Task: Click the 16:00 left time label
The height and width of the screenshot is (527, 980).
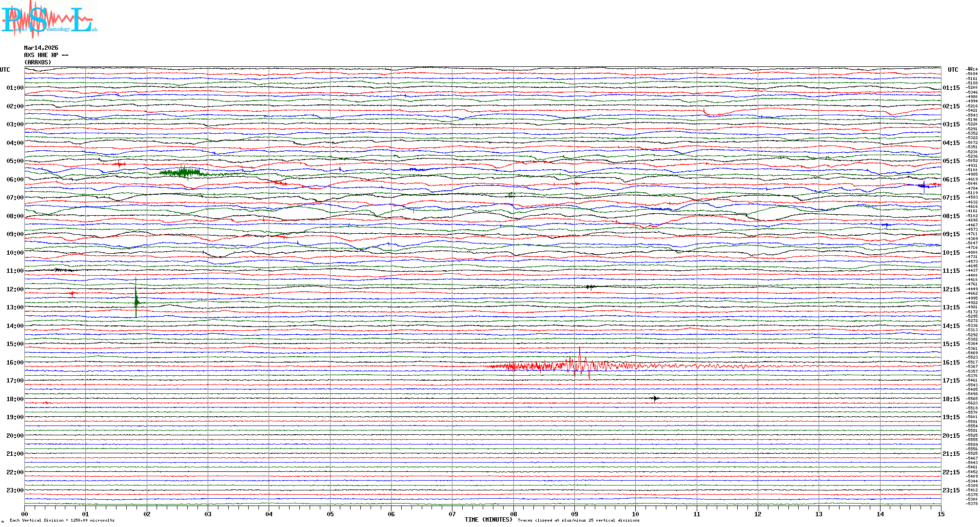Action: (15, 363)
